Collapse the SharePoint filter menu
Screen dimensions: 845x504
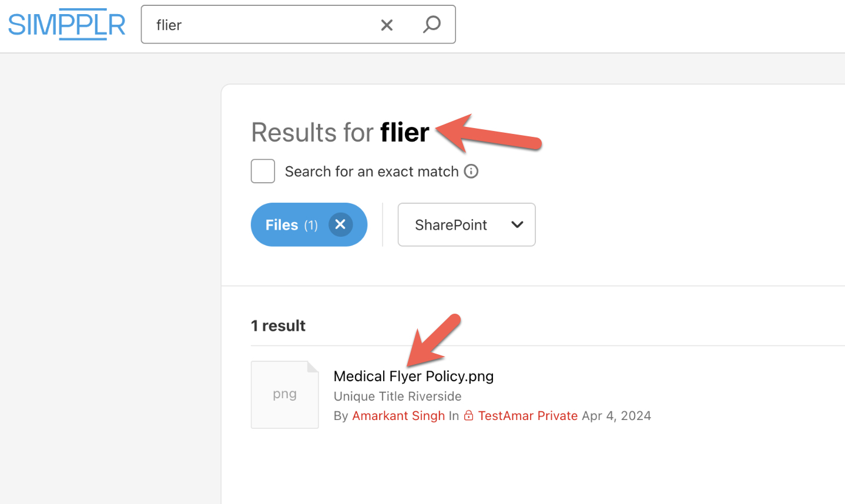466,224
